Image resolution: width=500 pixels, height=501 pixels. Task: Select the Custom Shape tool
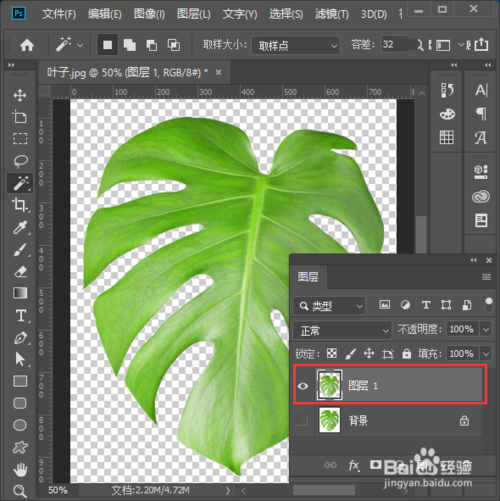[x=20, y=447]
